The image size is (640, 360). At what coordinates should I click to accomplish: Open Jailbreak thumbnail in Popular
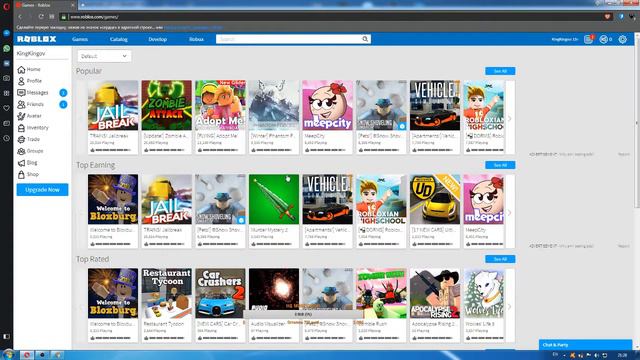(113, 105)
